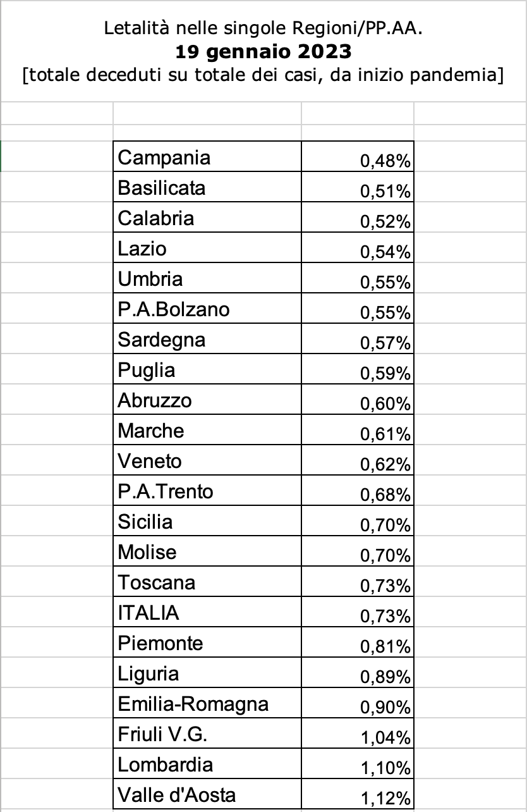Select the ITALIA row label
Screen dimensions: 527x812
click(x=207, y=612)
